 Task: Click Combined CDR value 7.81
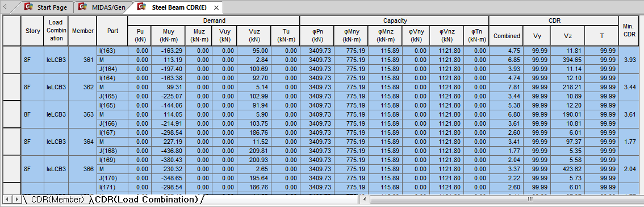coord(506,87)
